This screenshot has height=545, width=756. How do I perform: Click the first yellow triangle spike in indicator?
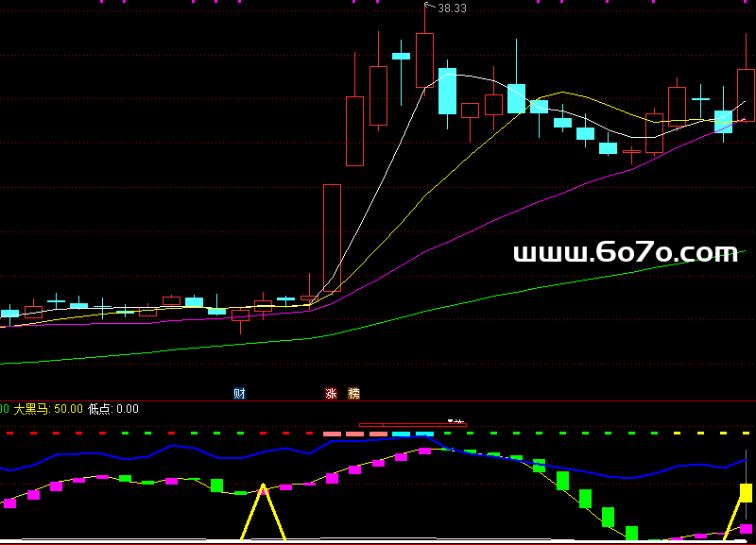pos(263,510)
